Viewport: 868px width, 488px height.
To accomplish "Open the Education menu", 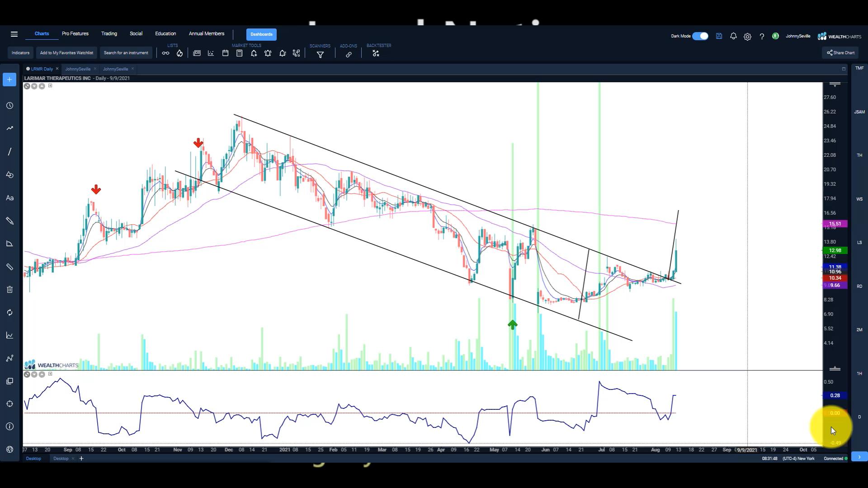I will [x=165, y=34].
